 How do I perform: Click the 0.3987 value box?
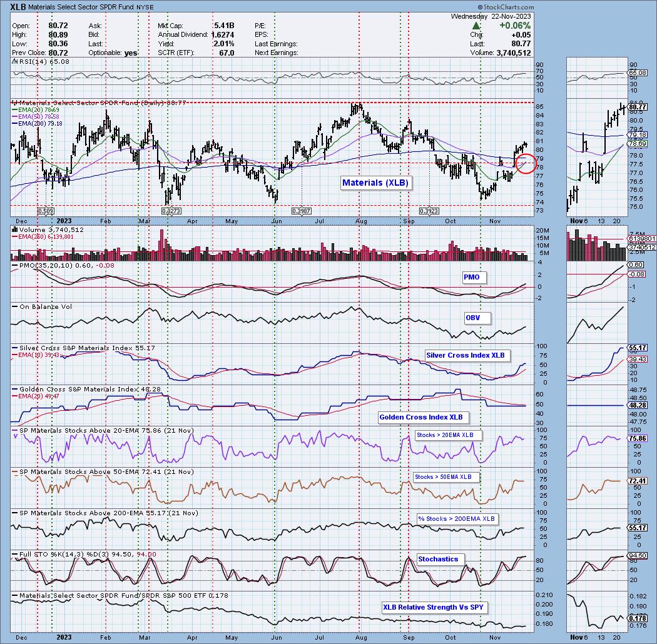click(302, 211)
